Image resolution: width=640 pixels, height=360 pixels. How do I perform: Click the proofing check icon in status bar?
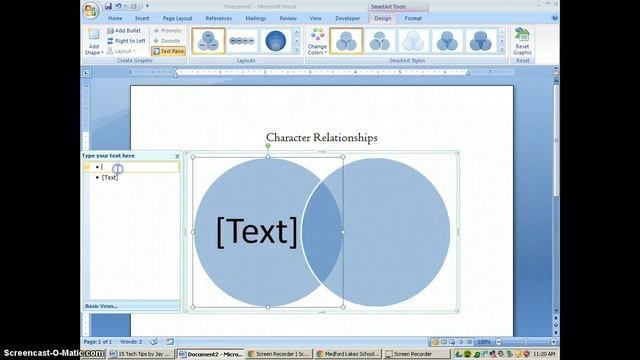pyautogui.click(x=154, y=342)
